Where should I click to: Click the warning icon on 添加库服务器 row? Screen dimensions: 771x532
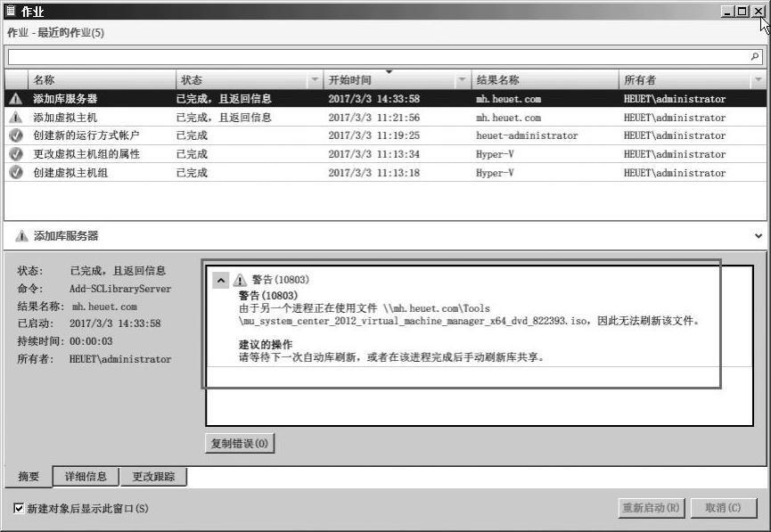16,99
